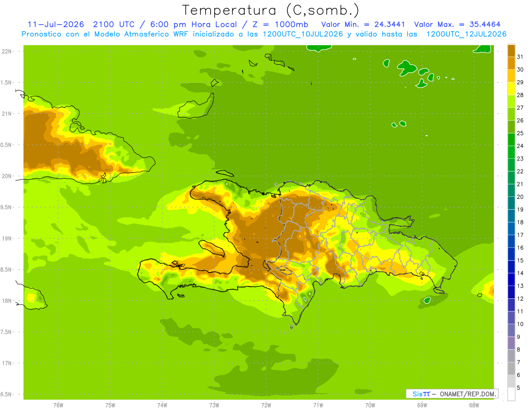532x411 pixels.
Task: Click the legend value '16'
Action: click(520, 248)
